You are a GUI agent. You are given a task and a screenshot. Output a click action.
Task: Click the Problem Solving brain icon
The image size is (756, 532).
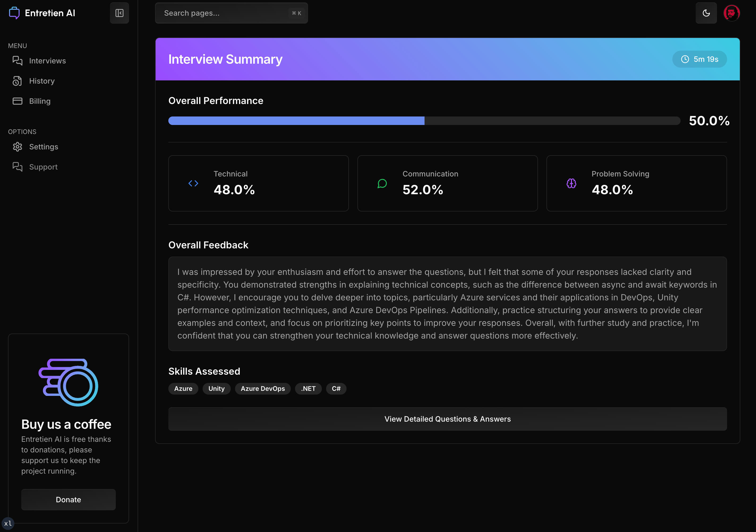[571, 183]
